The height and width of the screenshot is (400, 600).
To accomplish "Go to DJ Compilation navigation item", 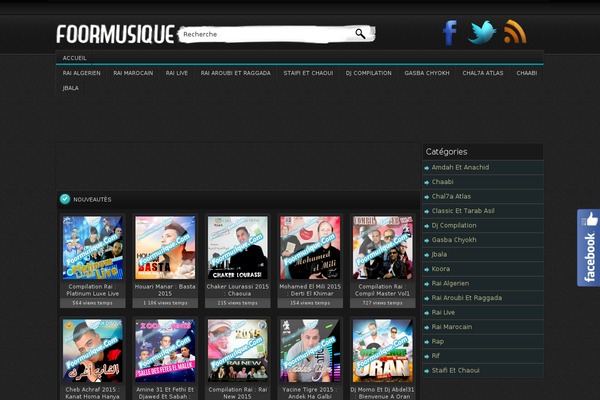I will click(369, 73).
